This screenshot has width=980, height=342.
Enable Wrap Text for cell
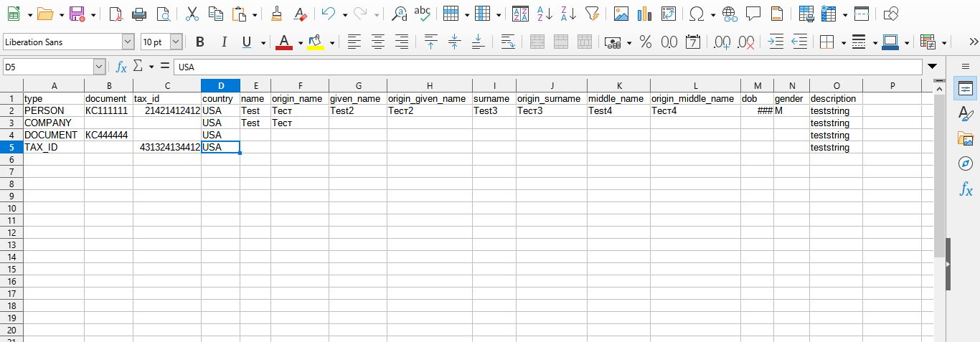pos(508,42)
